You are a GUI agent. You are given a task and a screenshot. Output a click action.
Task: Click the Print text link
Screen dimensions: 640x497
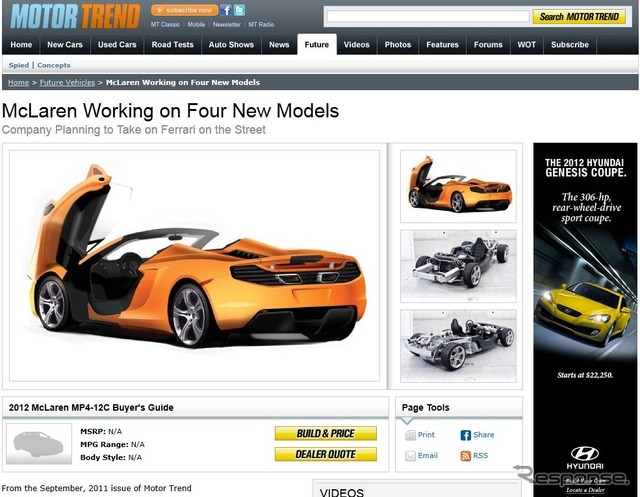[x=426, y=435]
